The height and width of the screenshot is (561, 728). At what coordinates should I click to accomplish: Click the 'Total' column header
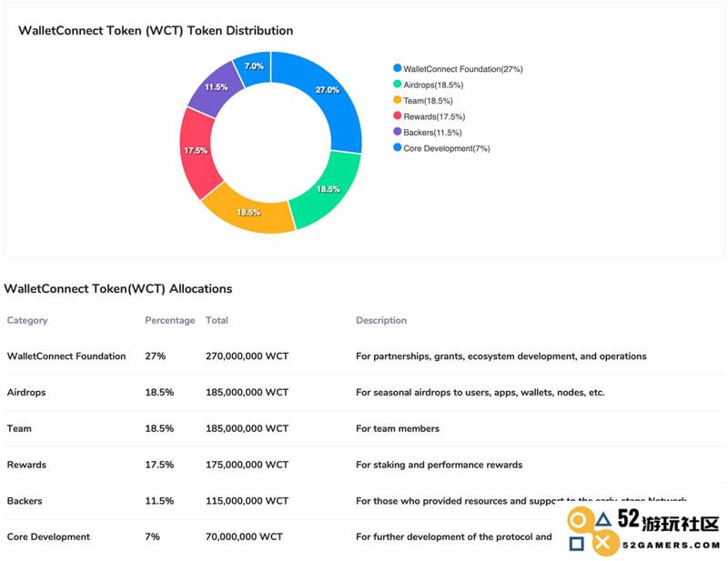[217, 320]
